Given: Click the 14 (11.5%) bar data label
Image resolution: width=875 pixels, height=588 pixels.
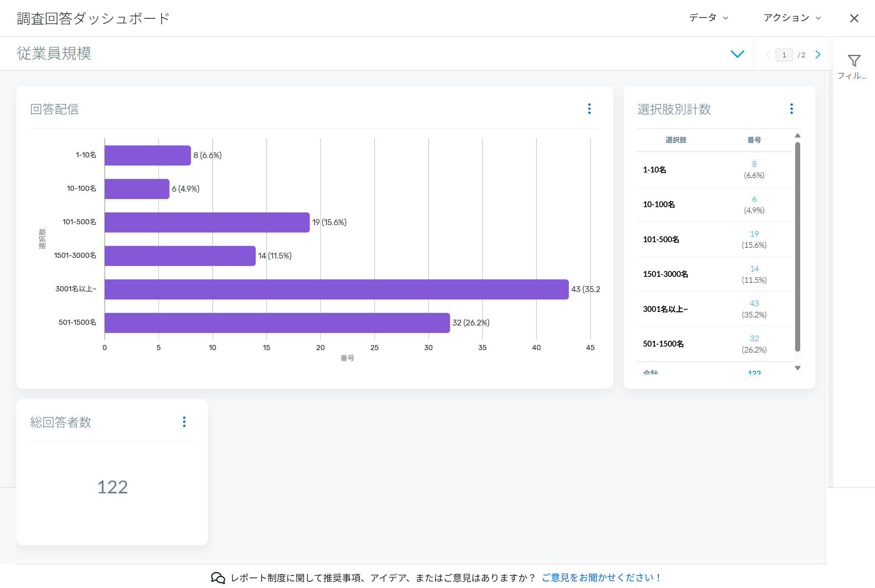Looking at the screenshot, I should tap(275, 256).
